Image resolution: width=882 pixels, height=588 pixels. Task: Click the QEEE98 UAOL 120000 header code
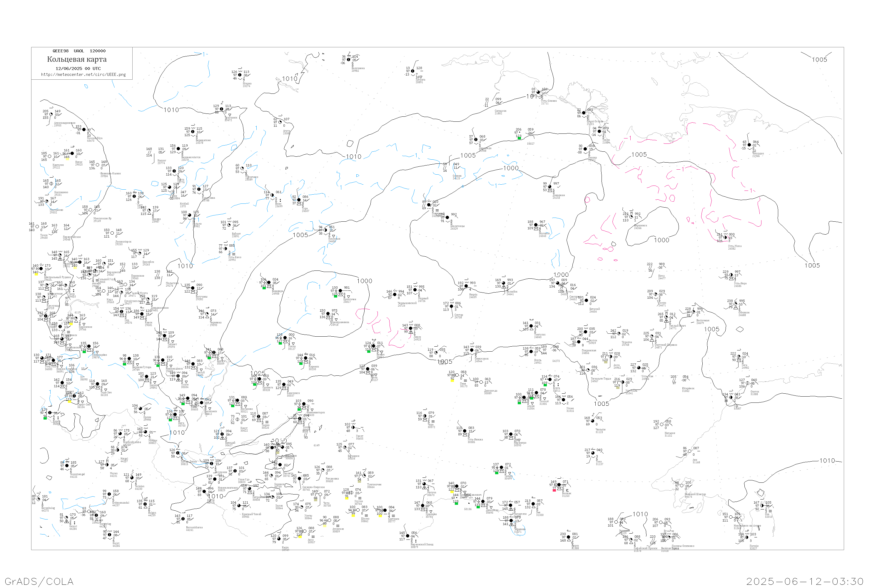79,51
